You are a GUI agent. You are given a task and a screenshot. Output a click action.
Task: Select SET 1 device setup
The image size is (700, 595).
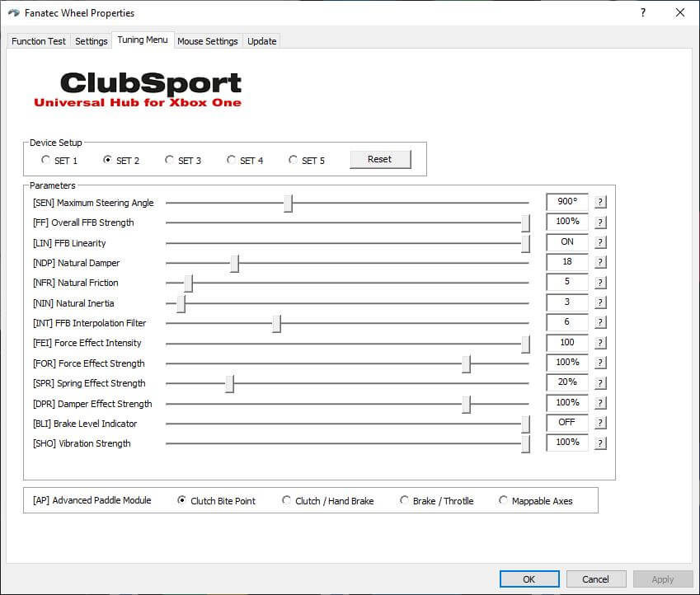[59, 160]
